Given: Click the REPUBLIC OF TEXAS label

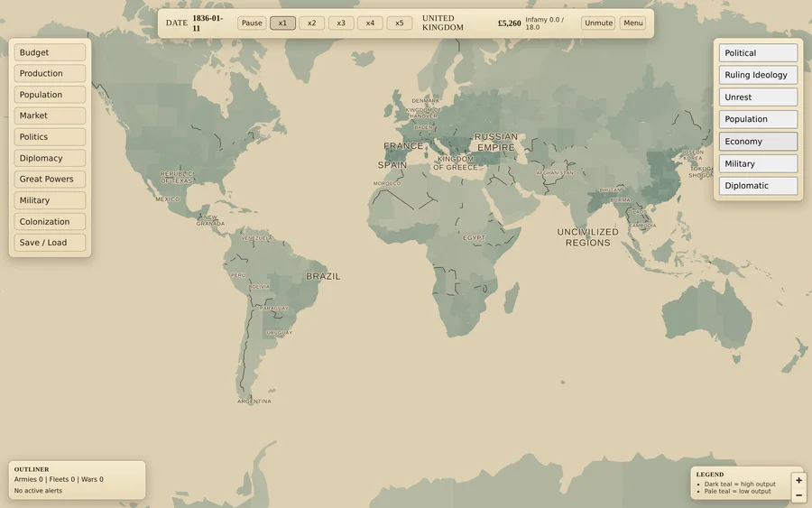Looking at the screenshot, I should [177, 178].
